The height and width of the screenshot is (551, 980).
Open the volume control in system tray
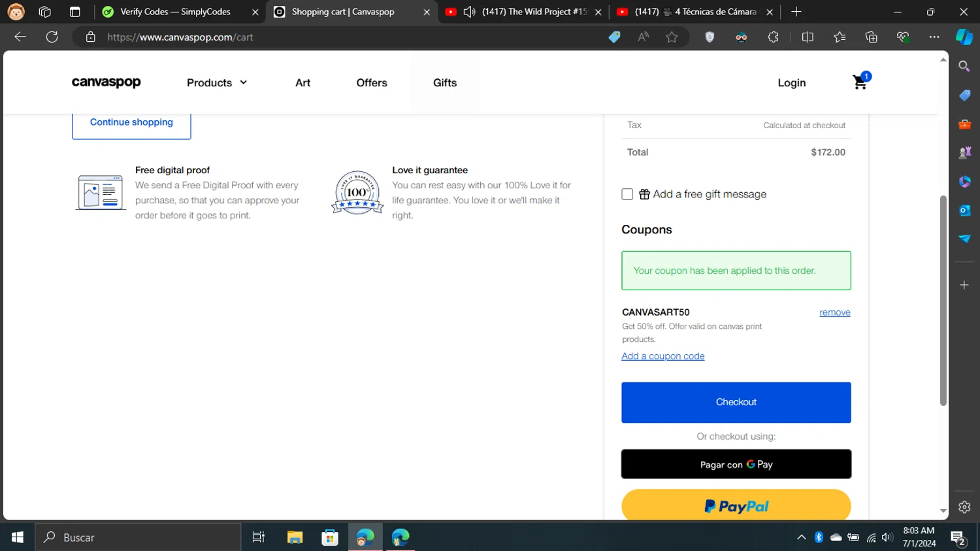pos(887,537)
